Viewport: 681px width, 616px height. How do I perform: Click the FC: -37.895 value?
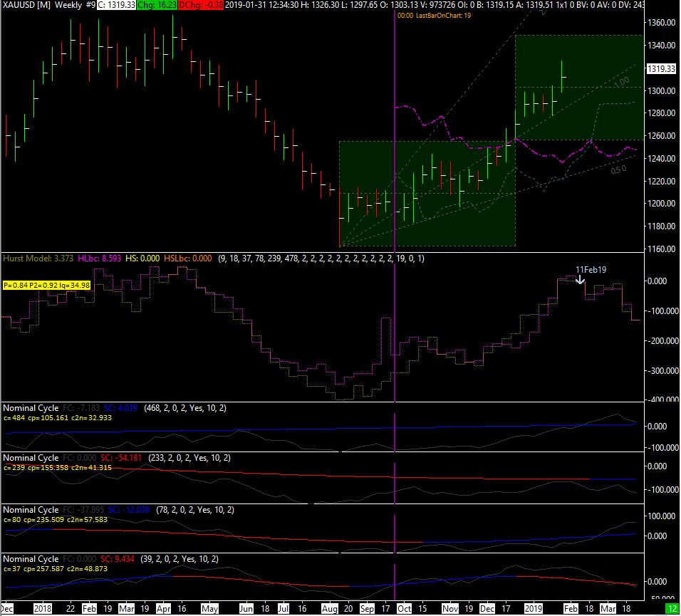coord(83,510)
